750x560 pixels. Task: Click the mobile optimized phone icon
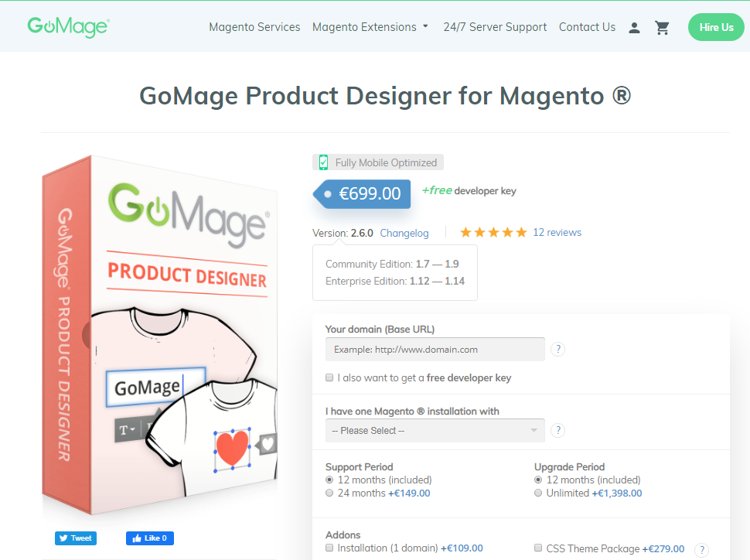click(323, 162)
